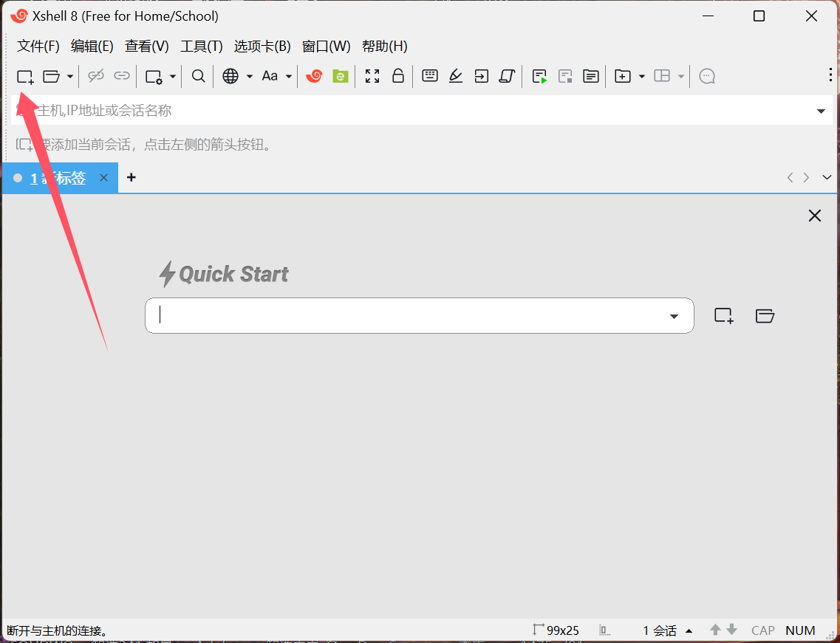This screenshot has height=643, width=840.
Task: Click the lock screen icon
Action: [x=398, y=76]
